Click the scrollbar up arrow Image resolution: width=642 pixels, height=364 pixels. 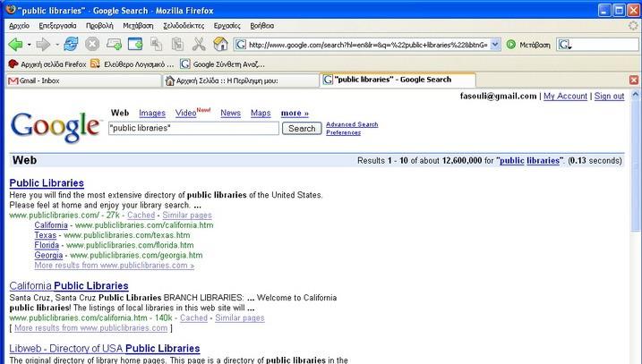point(635,95)
